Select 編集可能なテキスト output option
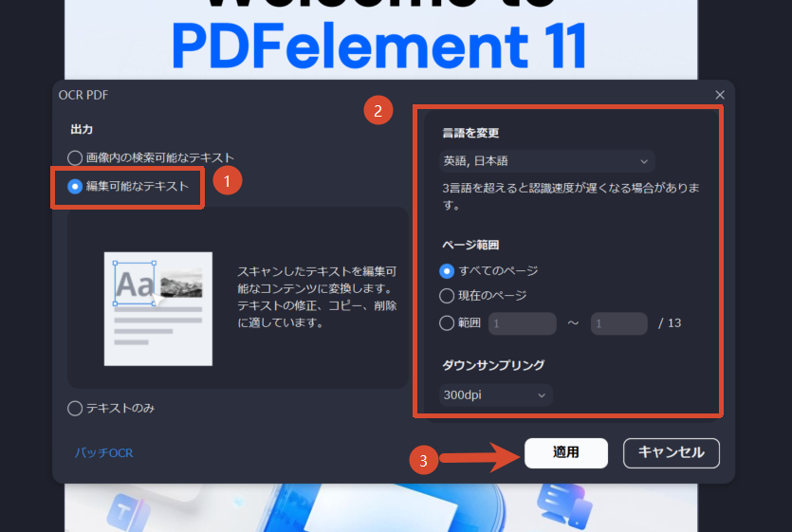Viewport: 792px width, 532px height. point(128,187)
